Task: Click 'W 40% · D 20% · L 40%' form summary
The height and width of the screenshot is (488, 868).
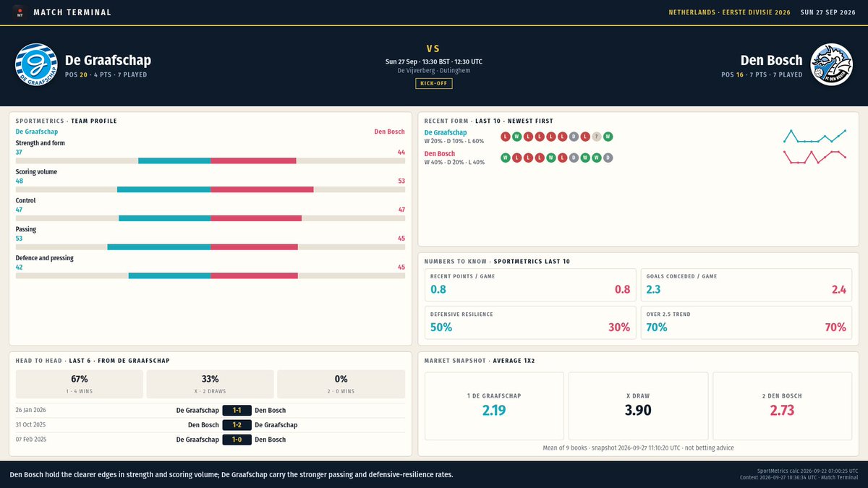Action: (x=454, y=162)
